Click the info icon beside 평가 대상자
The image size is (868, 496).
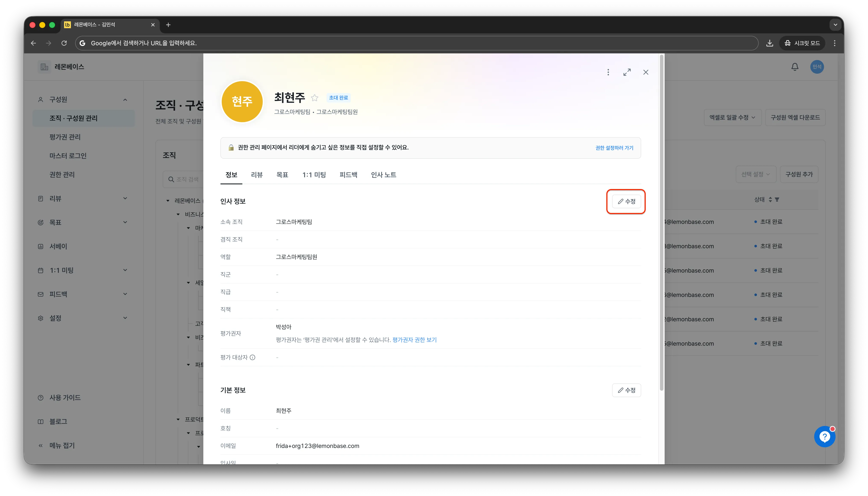(x=252, y=357)
